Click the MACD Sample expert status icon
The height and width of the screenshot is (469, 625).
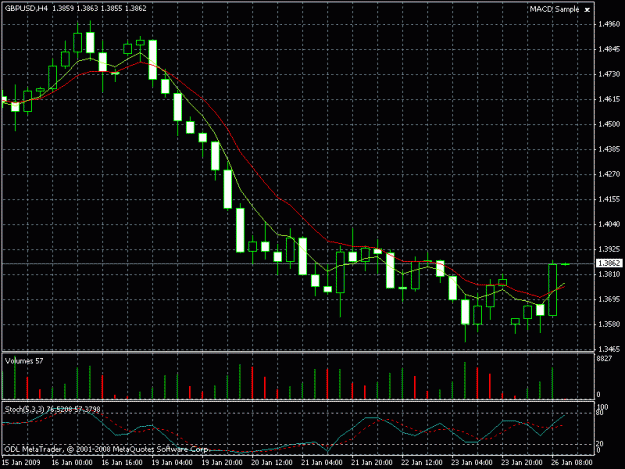pyautogui.click(x=587, y=10)
